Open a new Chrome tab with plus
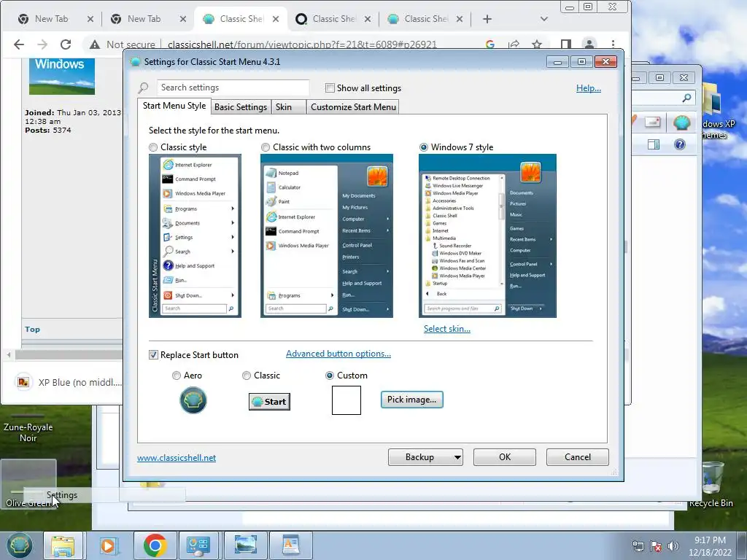The width and height of the screenshot is (747, 560). click(487, 19)
